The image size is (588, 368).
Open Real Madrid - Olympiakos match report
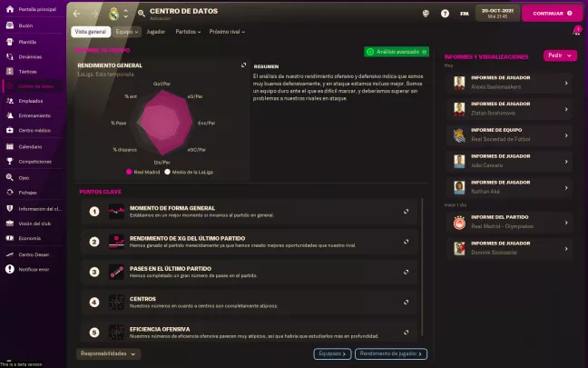click(509, 223)
